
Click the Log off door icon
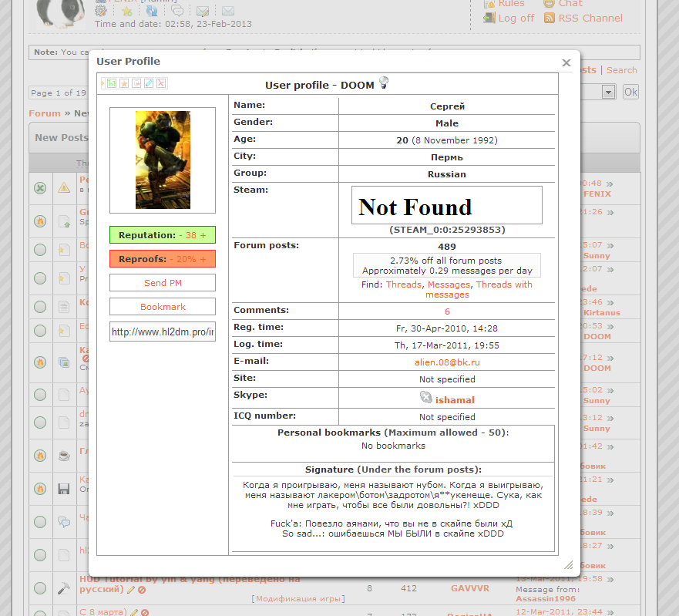489,19
